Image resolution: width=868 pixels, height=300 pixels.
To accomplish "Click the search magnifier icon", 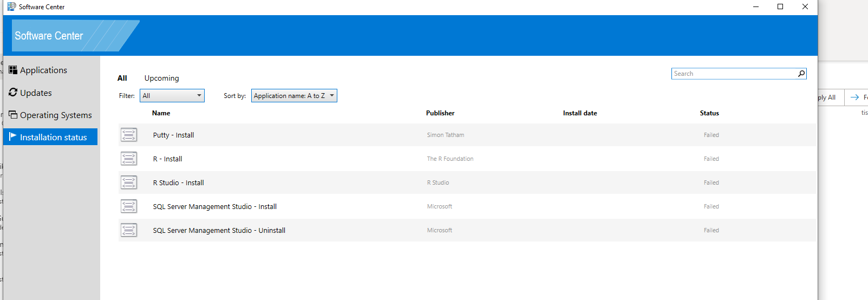I will [x=801, y=74].
